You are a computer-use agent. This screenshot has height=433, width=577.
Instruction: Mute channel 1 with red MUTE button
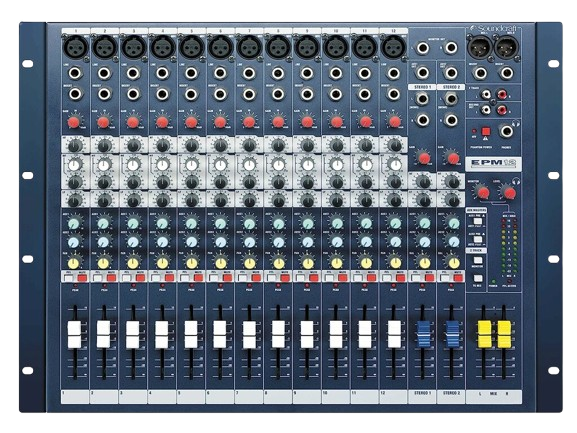coord(83,278)
